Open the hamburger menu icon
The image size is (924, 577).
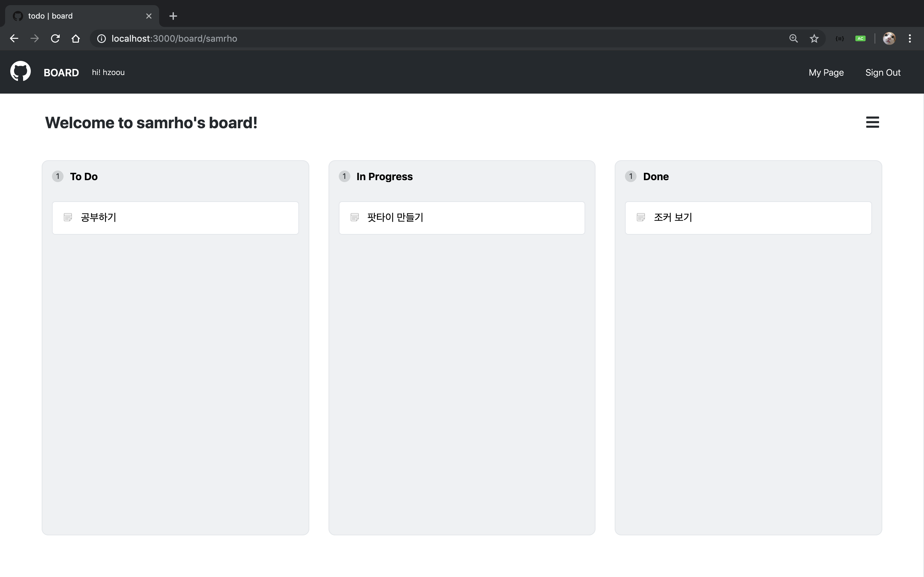pos(872,122)
